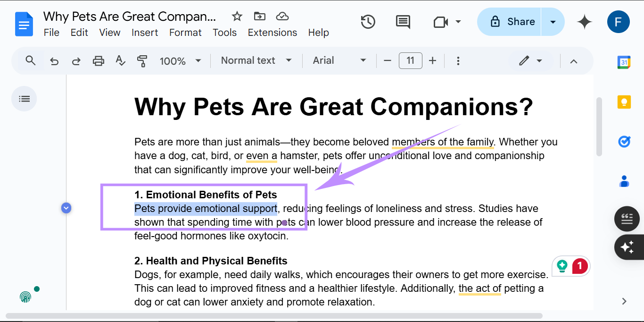Viewport: 644px width, 322px height.
Task: Open the more toolbar options menu
Action: click(458, 61)
